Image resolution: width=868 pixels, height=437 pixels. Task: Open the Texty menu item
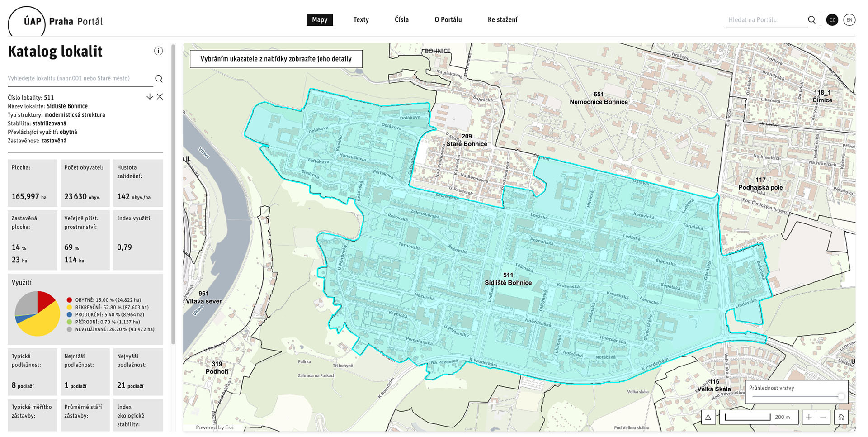[361, 20]
